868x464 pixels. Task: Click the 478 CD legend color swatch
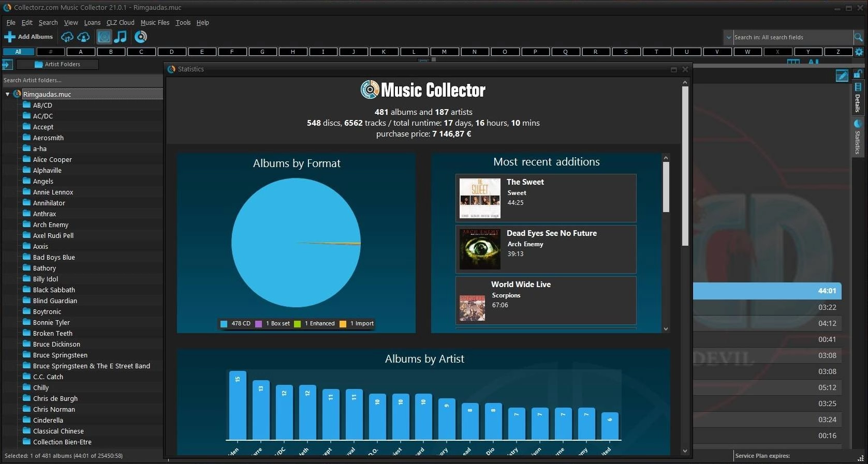coord(224,324)
